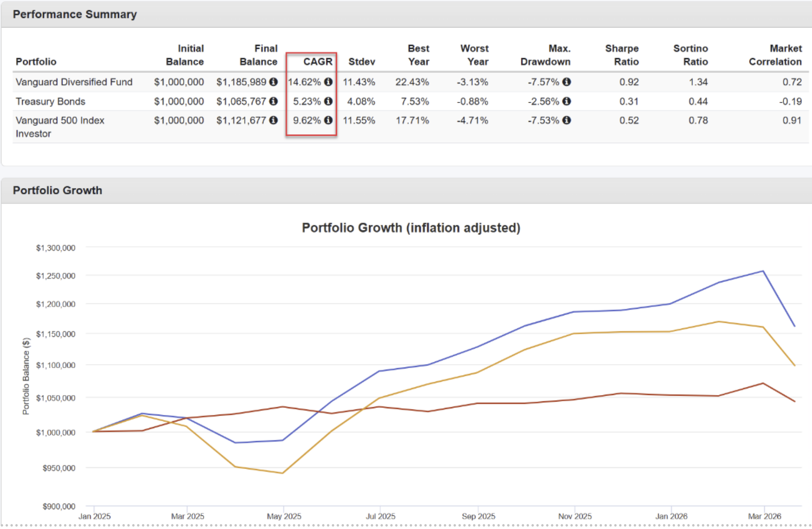The image size is (812, 529).
Task: Click info icon beside $1,185,989 final balance
Action: [x=274, y=82]
